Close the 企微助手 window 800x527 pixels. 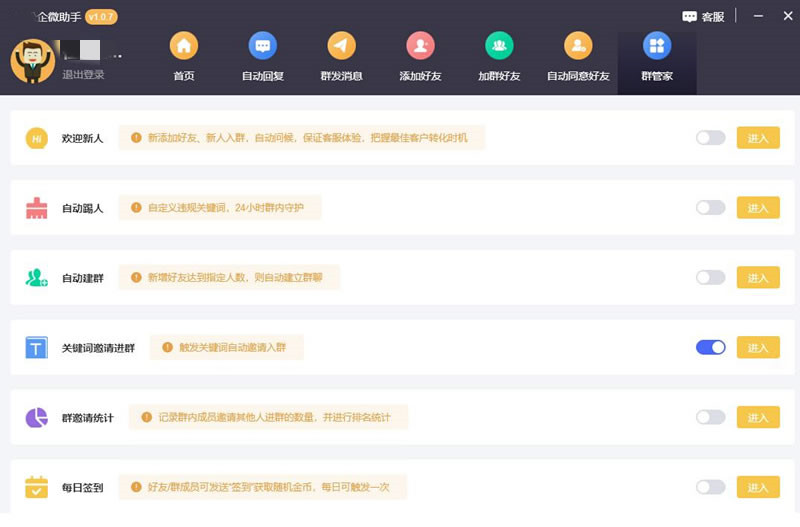pos(788,16)
